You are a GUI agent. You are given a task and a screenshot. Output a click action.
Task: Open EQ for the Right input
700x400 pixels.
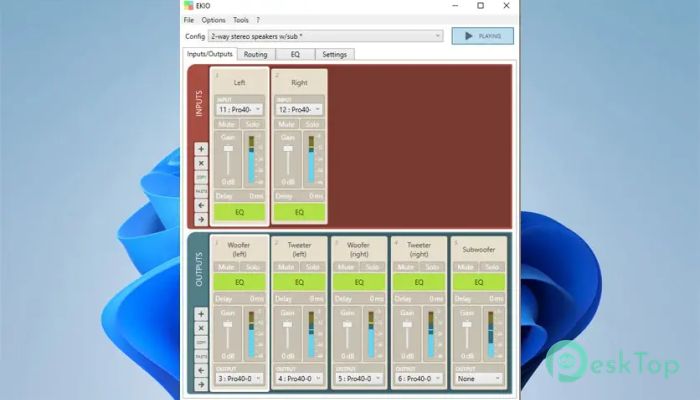point(299,212)
